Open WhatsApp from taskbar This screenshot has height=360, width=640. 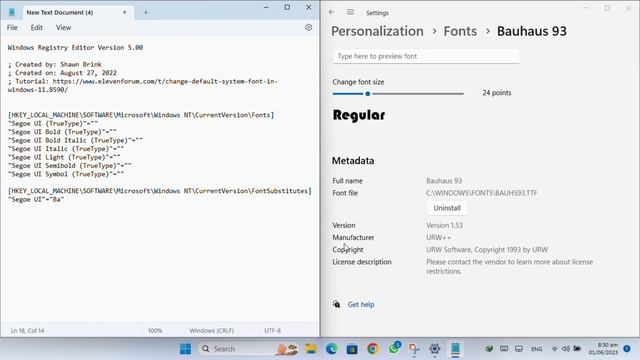point(393,349)
